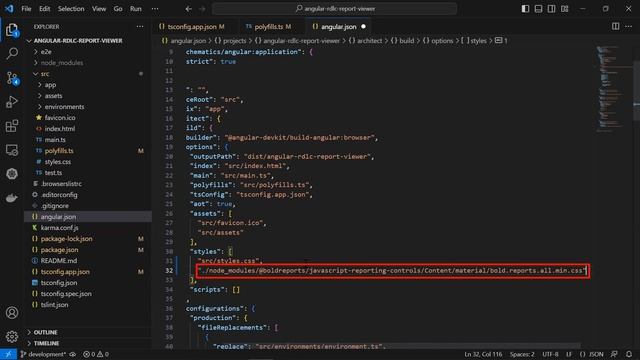Open the Remote Explorer view
Screen dimensions: 640x360
(x=12, y=150)
